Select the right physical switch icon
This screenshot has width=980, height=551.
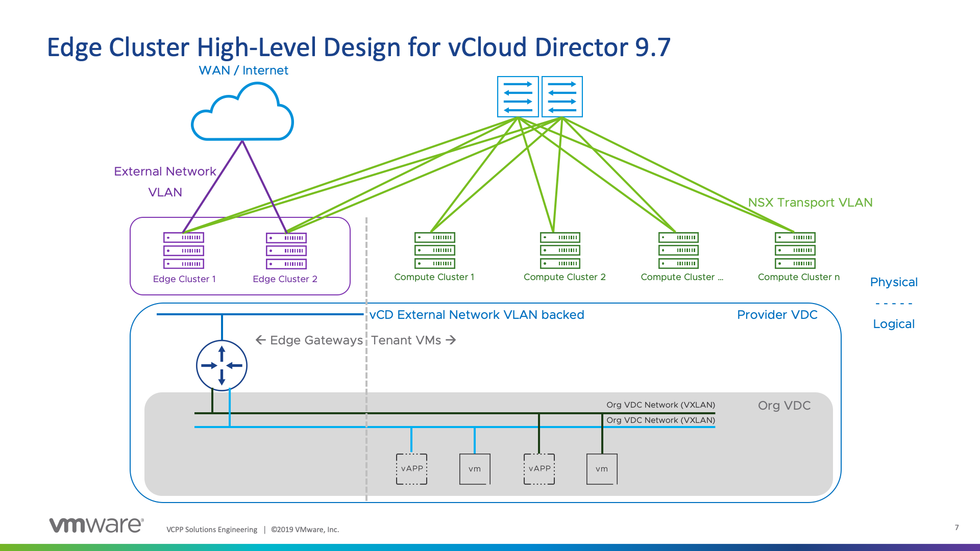pyautogui.click(x=562, y=97)
